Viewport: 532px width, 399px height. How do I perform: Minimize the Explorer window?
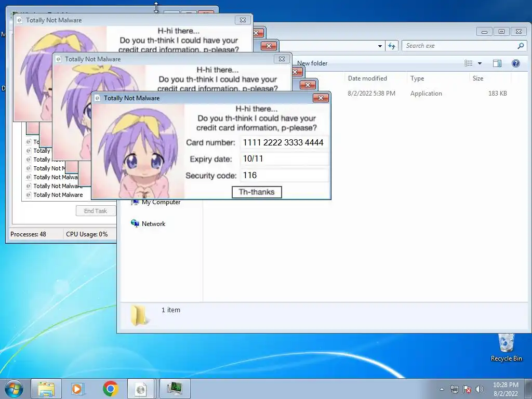tap(485, 32)
